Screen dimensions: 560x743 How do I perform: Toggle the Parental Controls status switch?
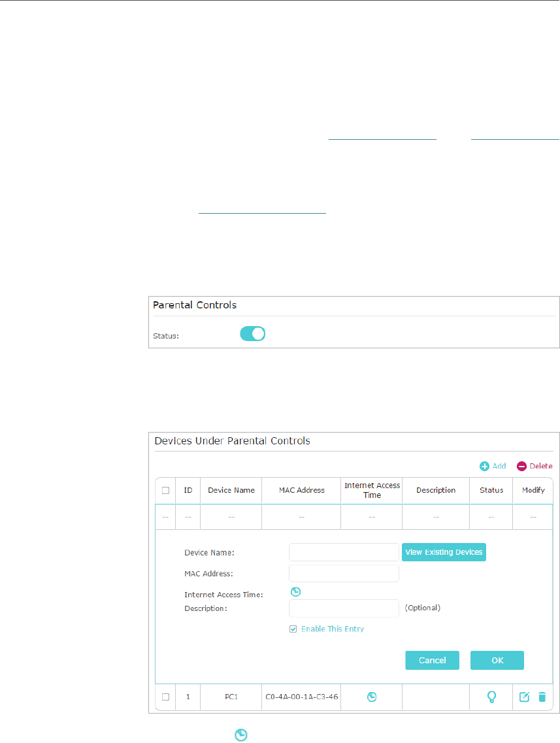(252, 334)
